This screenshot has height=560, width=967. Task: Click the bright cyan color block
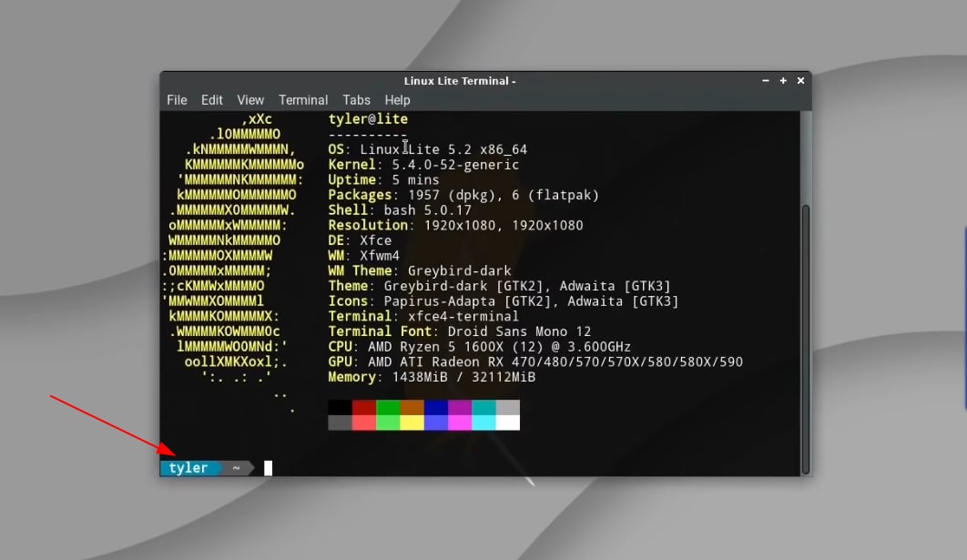484,423
